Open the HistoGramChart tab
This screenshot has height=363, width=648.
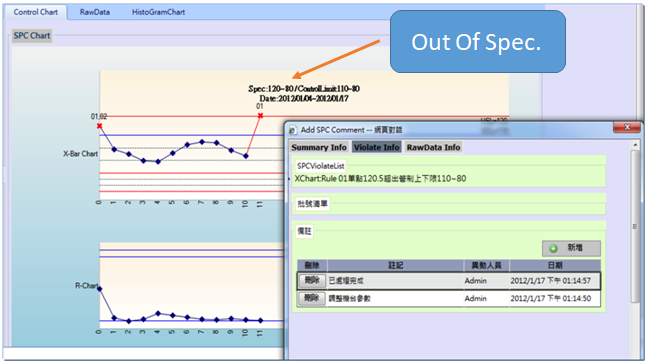(x=158, y=12)
